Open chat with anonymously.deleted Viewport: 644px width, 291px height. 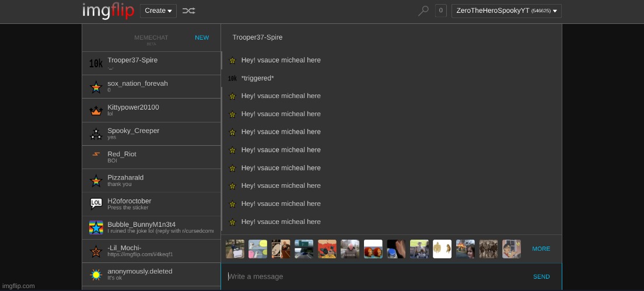coord(151,275)
